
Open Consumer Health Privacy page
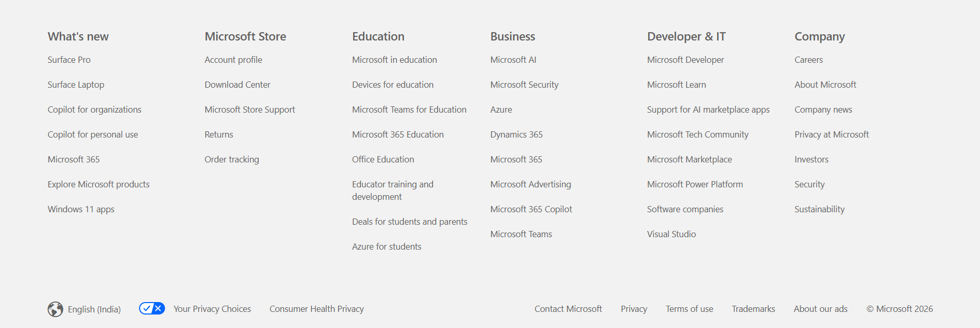click(316, 309)
